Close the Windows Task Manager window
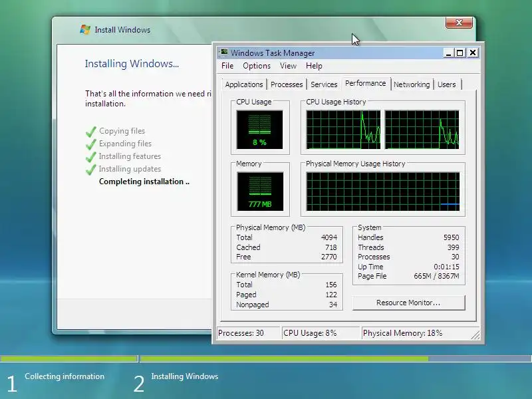Screen dimensions: 532x399 pyautogui.click(x=473, y=53)
